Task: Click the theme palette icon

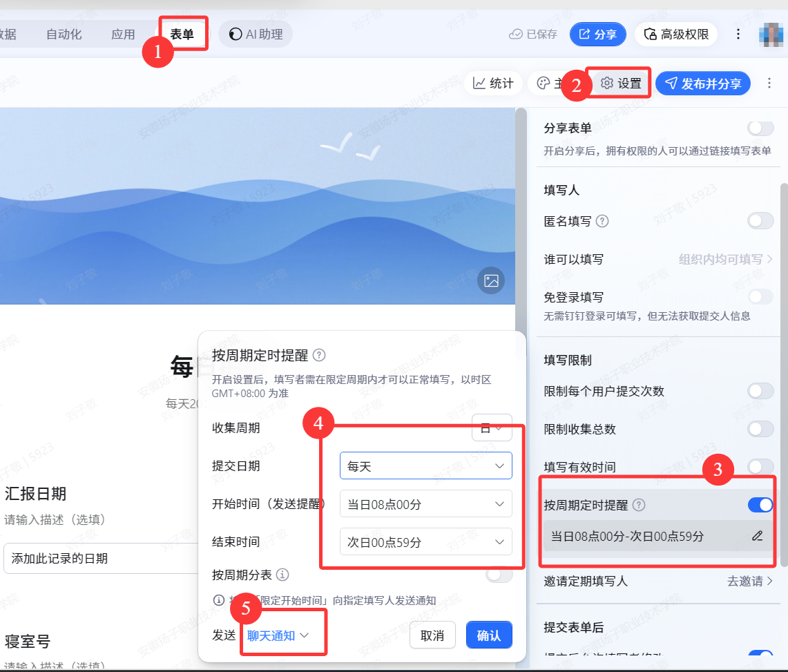Action: click(x=544, y=83)
